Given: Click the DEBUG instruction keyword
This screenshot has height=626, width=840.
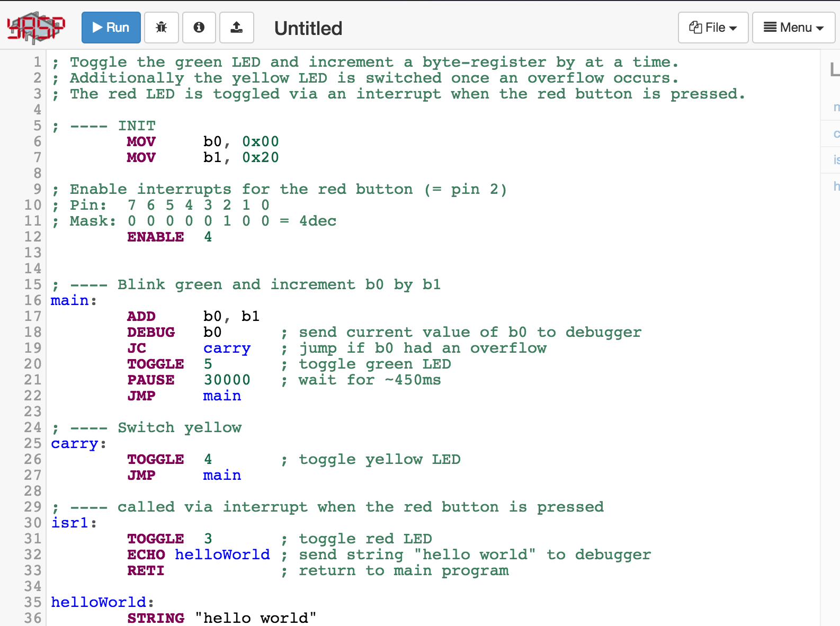Looking at the screenshot, I should pyautogui.click(x=151, y=332).
